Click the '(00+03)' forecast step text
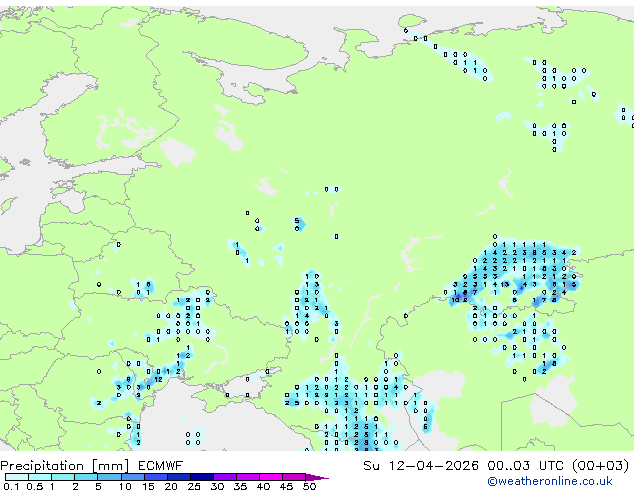Image resolution: width=634 pixels, height=490 pixels. point(601,466)
